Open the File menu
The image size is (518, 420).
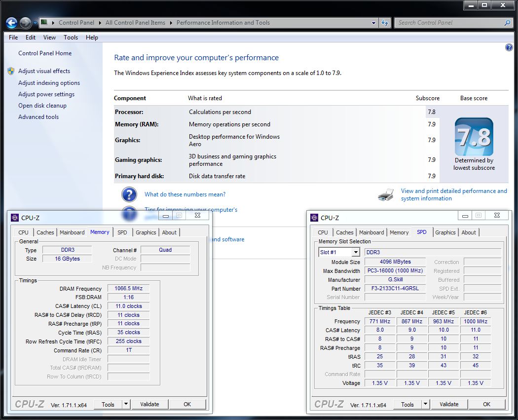(13, 38)
